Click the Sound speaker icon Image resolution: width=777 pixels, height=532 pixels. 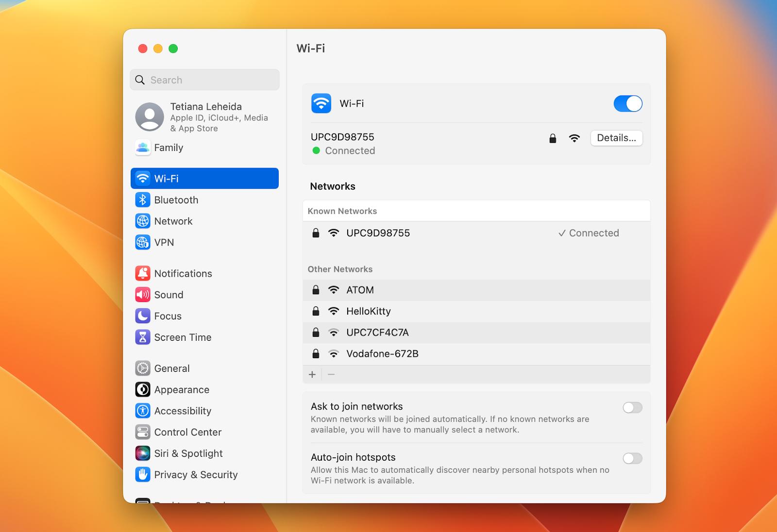coord(142,295)
